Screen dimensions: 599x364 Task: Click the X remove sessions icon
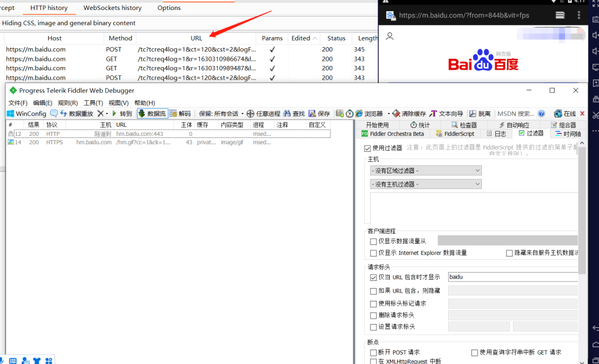pyautogui.click(x=100, y=114)
